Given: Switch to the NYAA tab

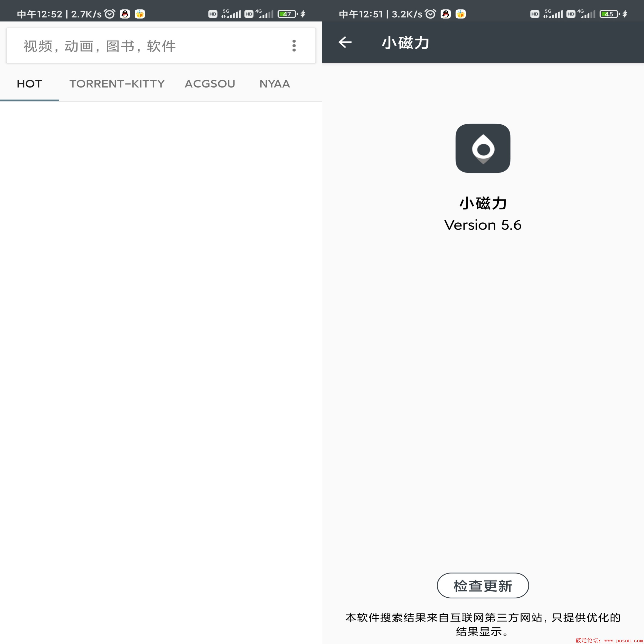Looking at the screenshot, I should pyautogui.click(x=275, y=84).
